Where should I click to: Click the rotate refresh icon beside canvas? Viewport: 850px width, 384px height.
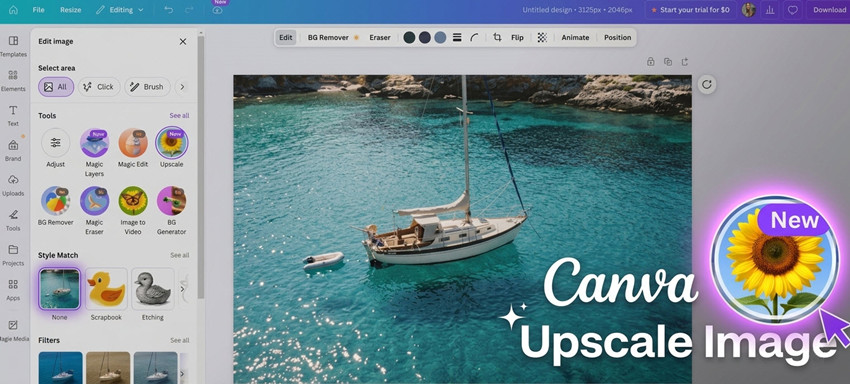click(x=706, y=84)
